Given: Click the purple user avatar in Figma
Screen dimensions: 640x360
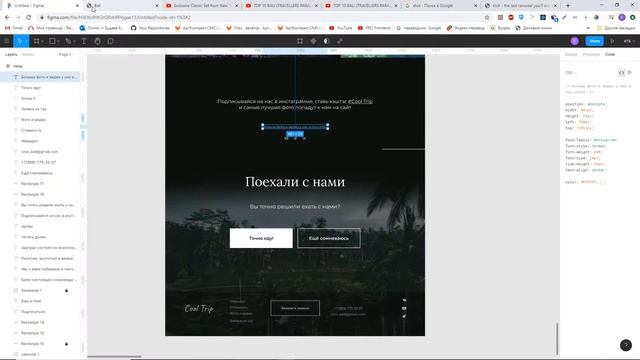Looking at the screenshot, I should coord(575,41).
